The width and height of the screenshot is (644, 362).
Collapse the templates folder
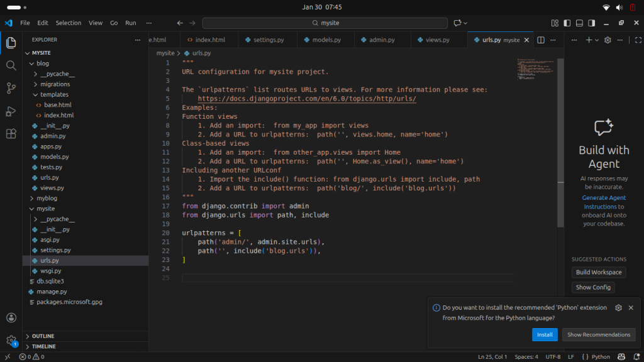54,94
